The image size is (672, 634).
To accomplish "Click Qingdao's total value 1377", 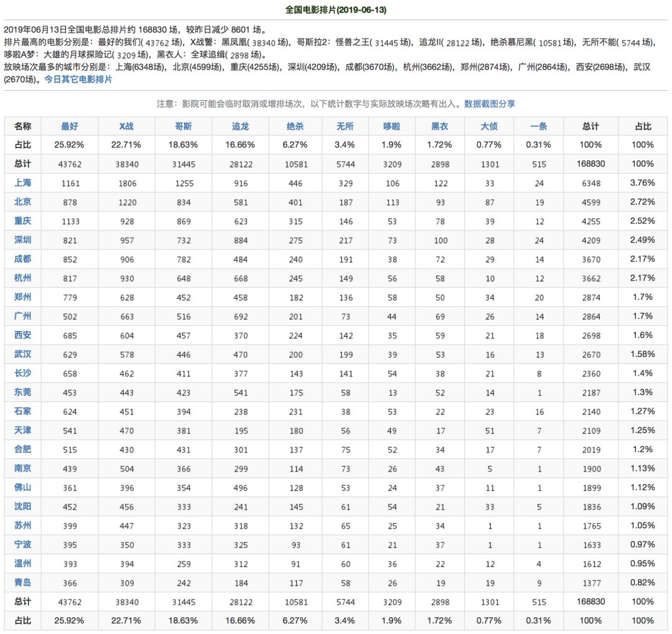I will pos(592,583).
